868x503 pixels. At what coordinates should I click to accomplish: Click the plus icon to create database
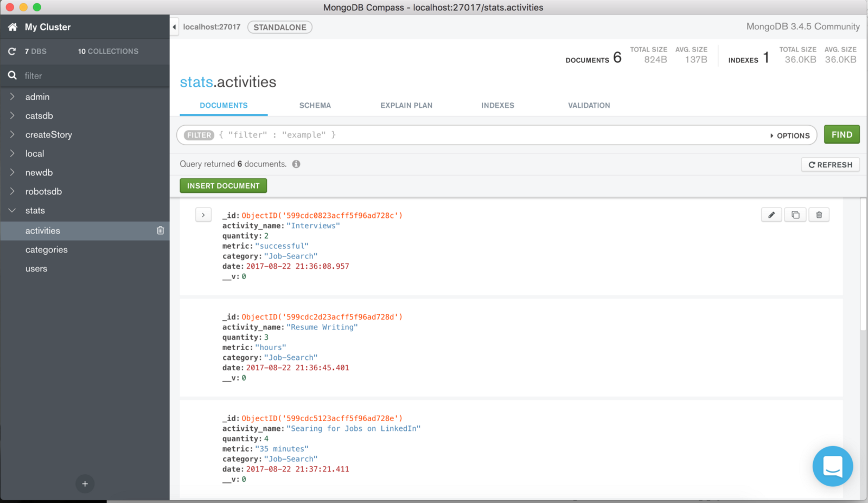(85, 483)
